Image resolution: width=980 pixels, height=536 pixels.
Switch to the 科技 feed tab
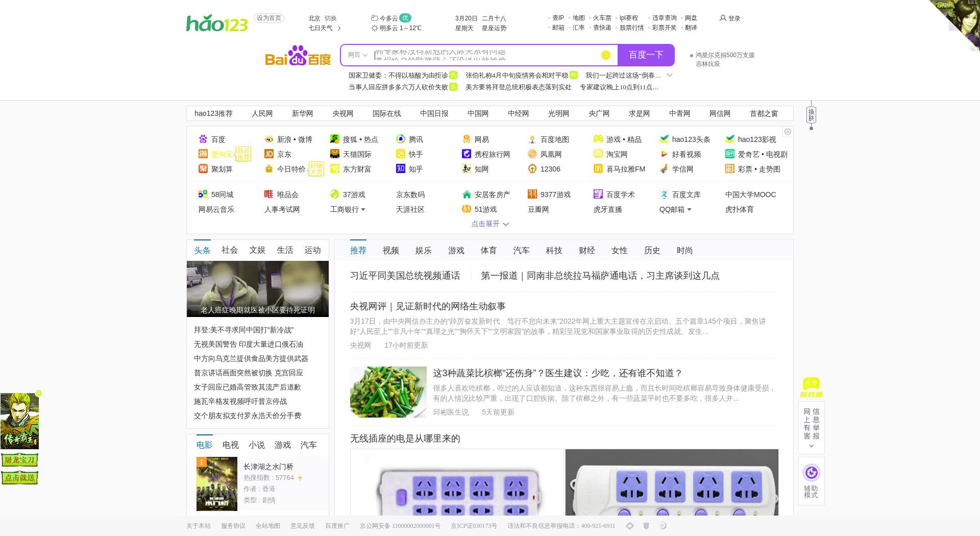(554, 250)
